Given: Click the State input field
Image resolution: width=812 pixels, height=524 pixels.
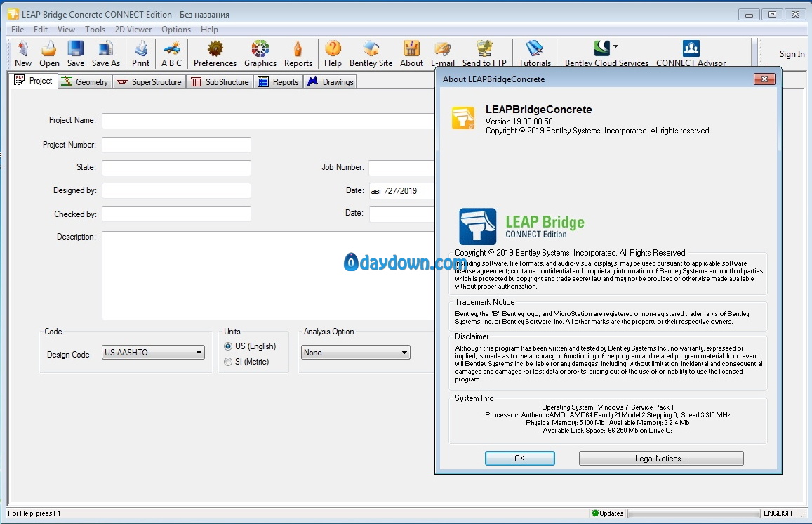Looking at the screenshot, I should (176, 167).
